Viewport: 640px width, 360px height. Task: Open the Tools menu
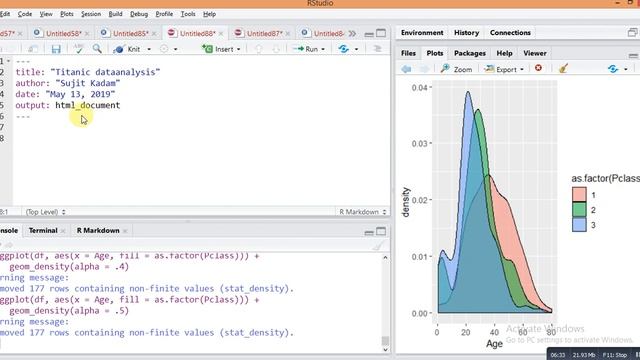(188, 14)
